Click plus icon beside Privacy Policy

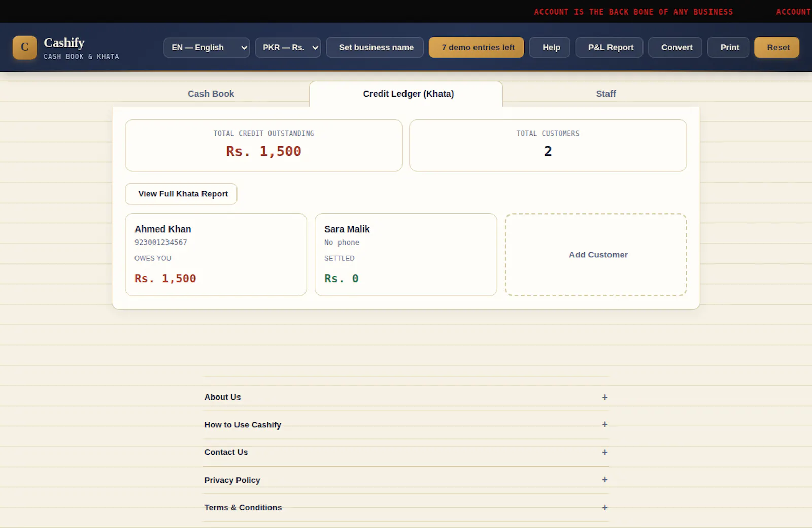(604, 480)
